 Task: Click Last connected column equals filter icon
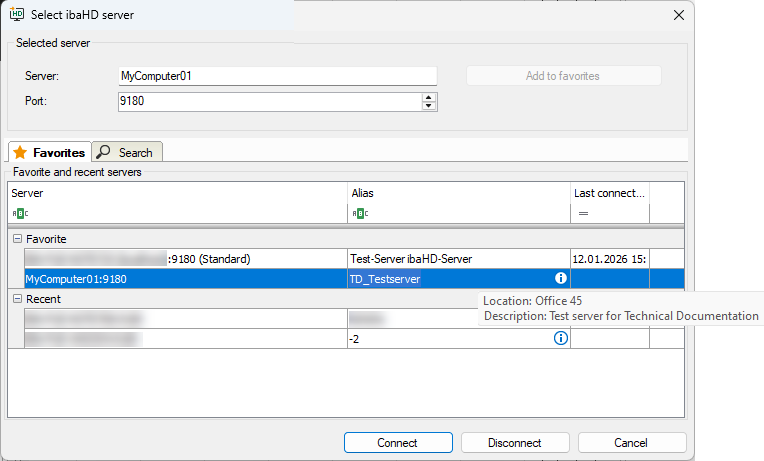click(582, 213)
